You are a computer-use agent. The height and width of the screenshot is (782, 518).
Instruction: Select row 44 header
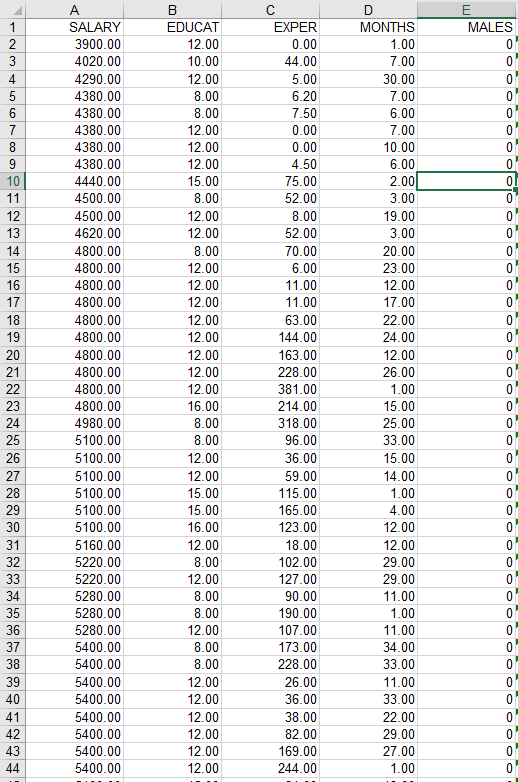(13, 769)
